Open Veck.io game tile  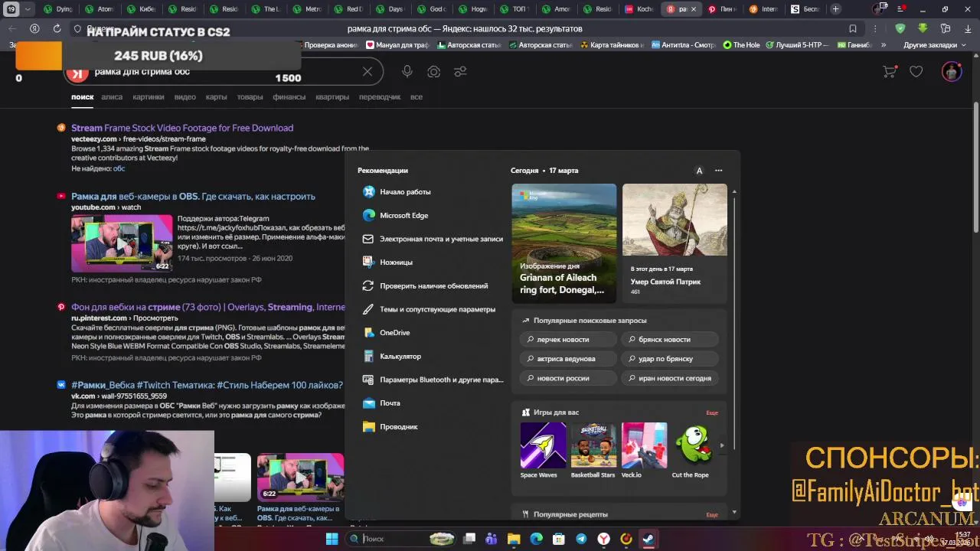[x=644, y=450]
